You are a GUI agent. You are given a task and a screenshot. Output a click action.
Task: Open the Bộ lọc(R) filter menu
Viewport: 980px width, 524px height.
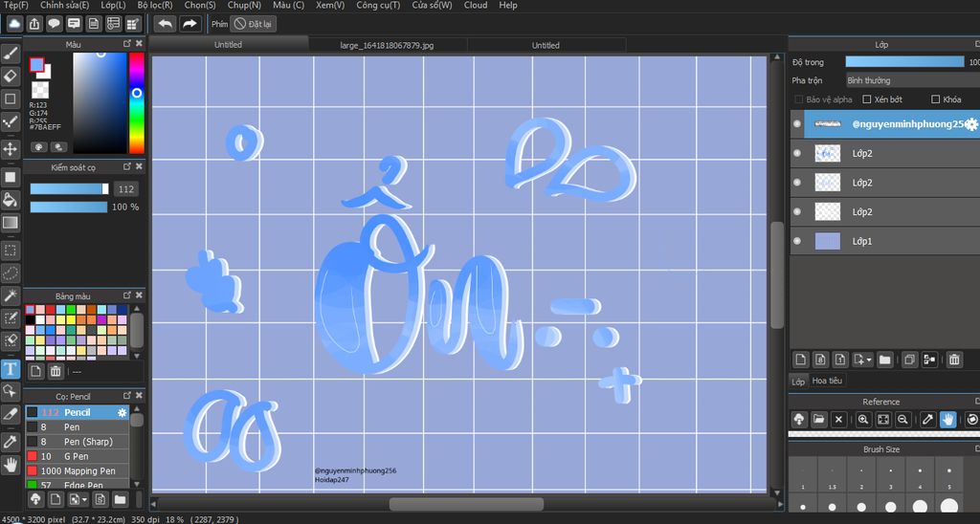[x=155, y=5]
